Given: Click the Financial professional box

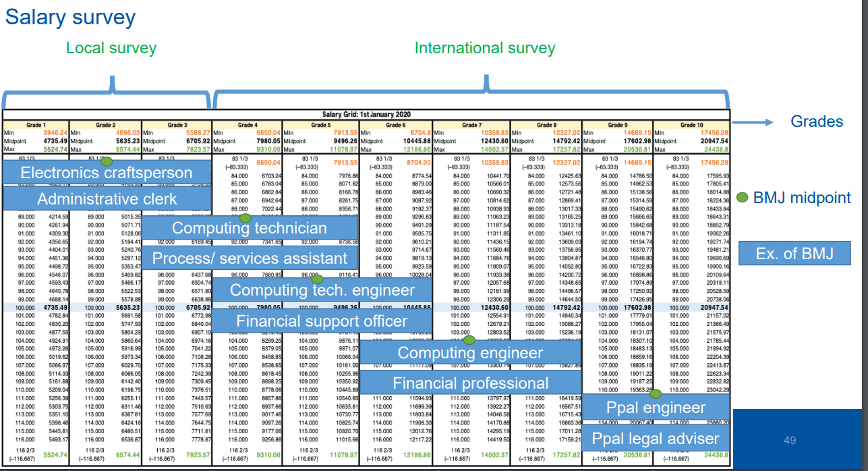Looking at the screenshot, I should [x=470, y=383].
